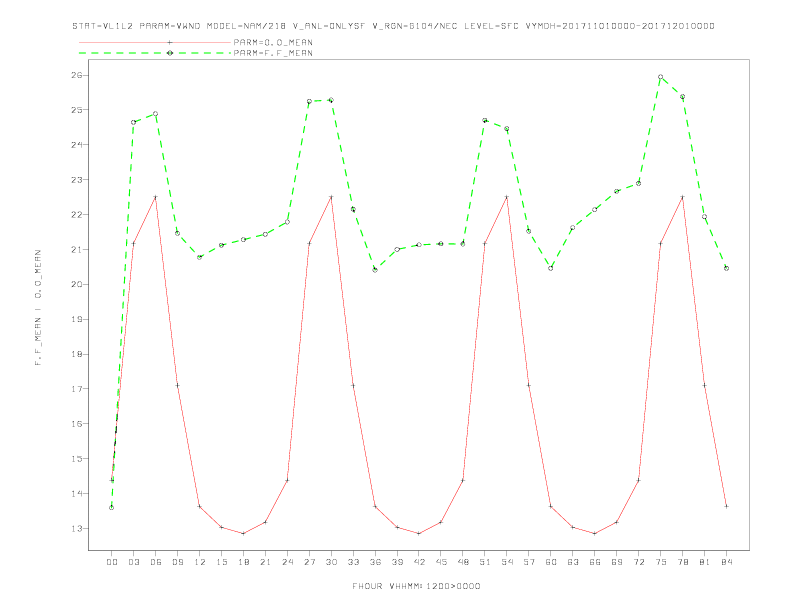Select the green dashed legend line sample

(x=155, y=53)
